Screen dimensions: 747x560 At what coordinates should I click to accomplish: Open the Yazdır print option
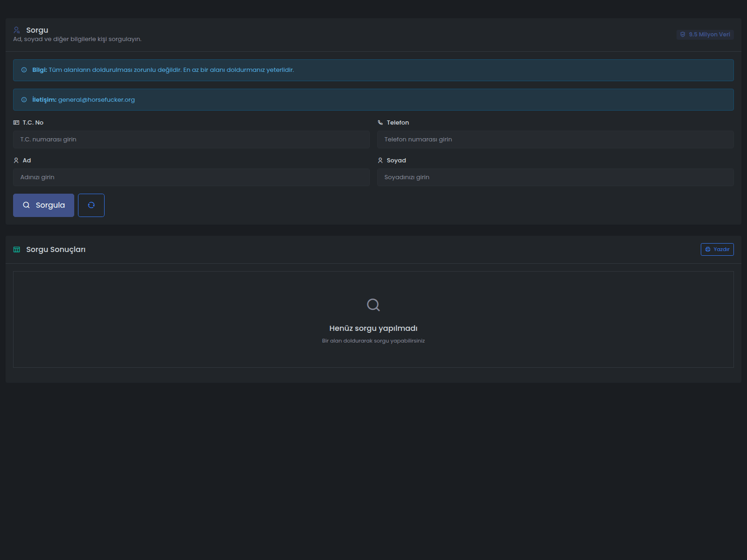[717, 249]
